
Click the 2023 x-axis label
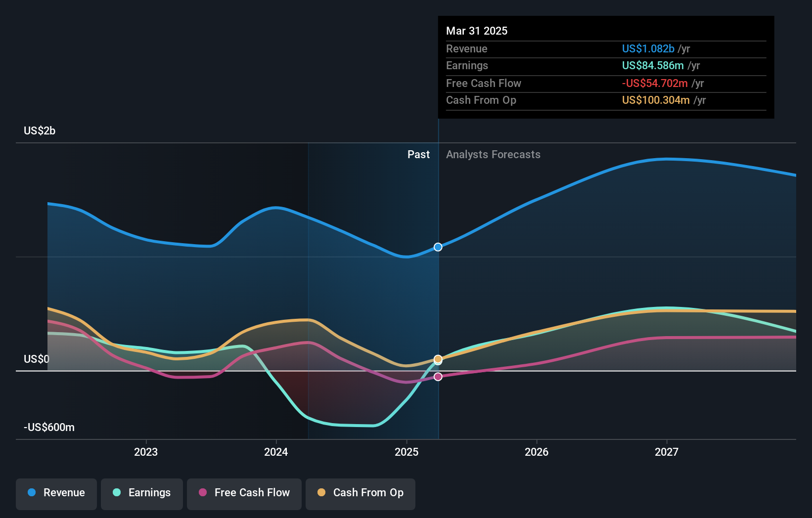(x=146, y=452)
